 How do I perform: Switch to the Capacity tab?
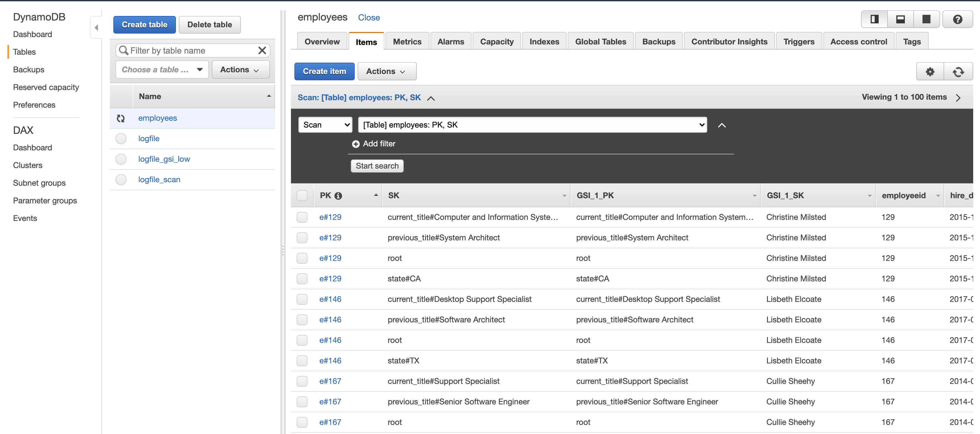coord(497,42)
